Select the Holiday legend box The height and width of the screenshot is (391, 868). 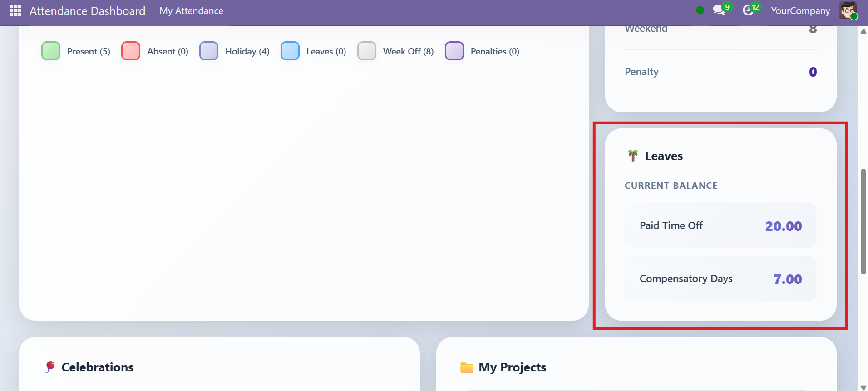[209, 51]
